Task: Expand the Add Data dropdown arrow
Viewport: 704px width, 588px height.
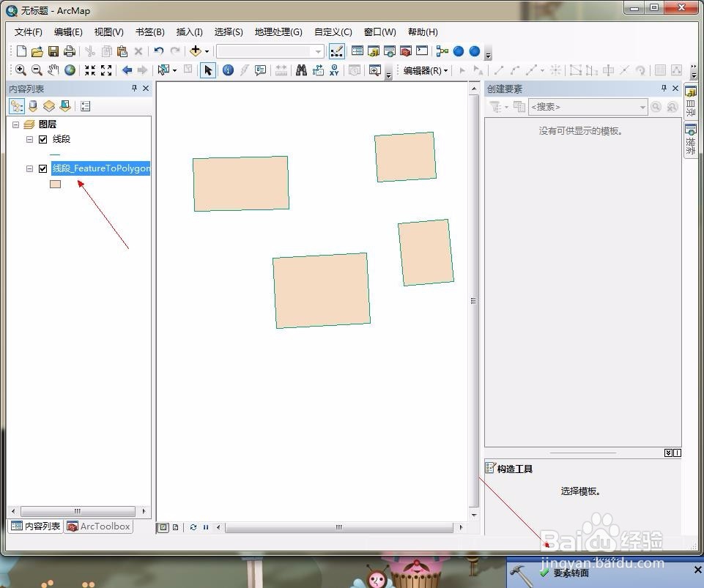Action: pos(207,51)
